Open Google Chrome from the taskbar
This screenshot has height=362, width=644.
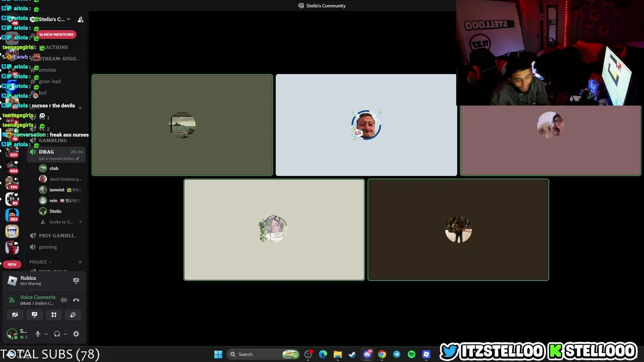coord(382,354)
